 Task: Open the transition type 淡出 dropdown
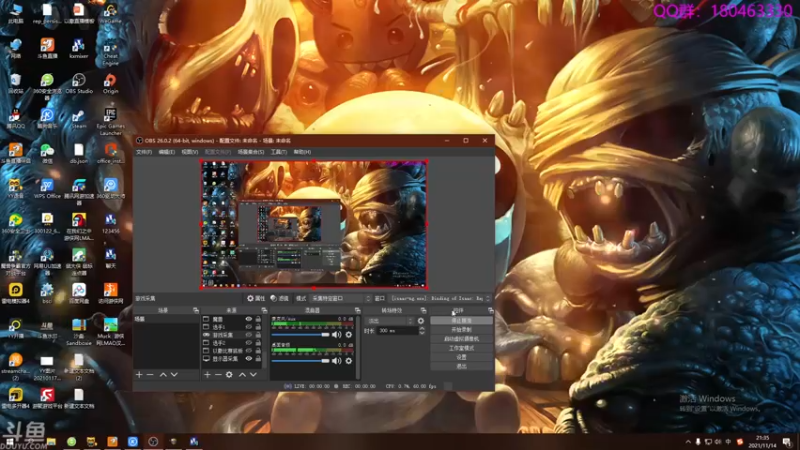389,321
